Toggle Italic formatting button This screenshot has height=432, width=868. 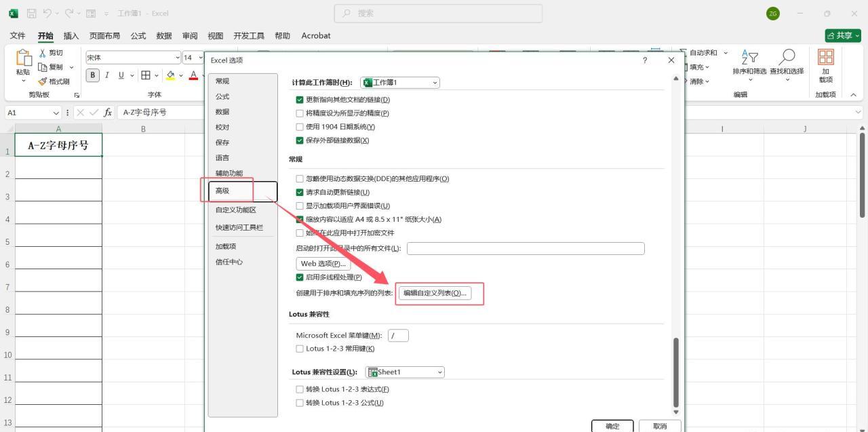tap(107, 75)
